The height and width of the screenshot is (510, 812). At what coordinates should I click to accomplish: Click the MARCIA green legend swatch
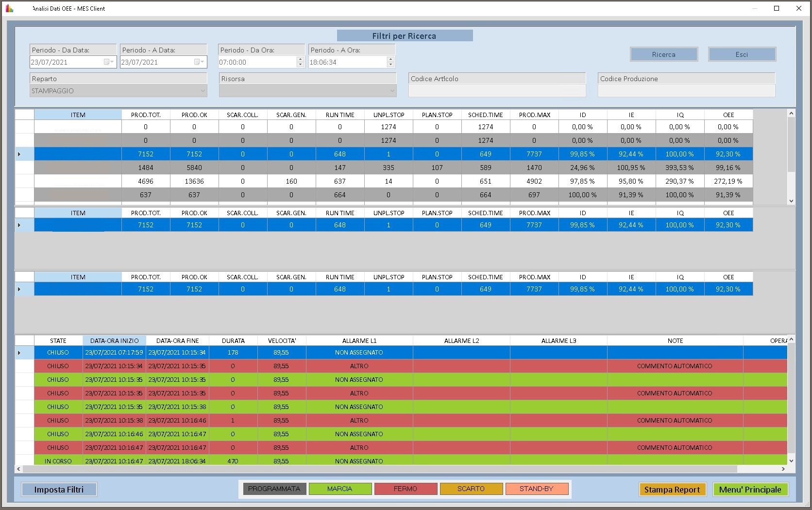click(x=340, y=489)
